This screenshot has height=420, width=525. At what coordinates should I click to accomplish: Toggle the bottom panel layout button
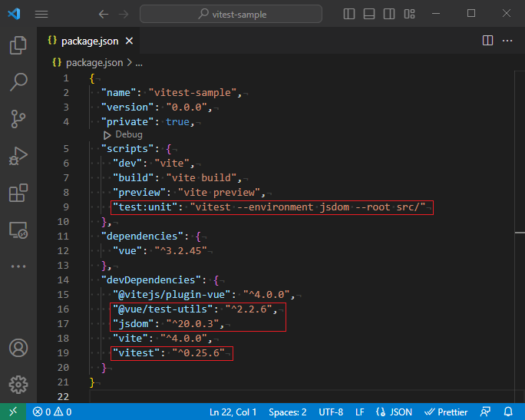click(x=368, y=14)
